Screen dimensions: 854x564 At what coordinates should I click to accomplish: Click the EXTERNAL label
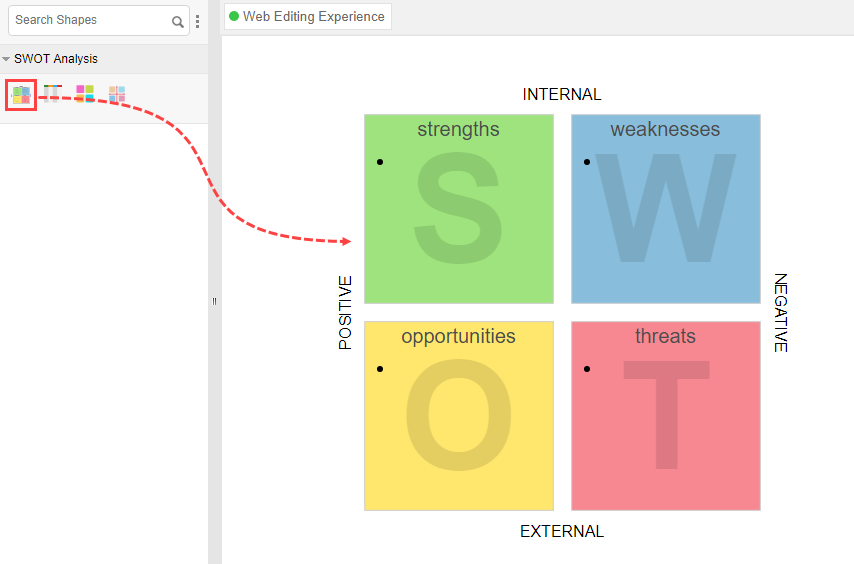tap(562, 531)
